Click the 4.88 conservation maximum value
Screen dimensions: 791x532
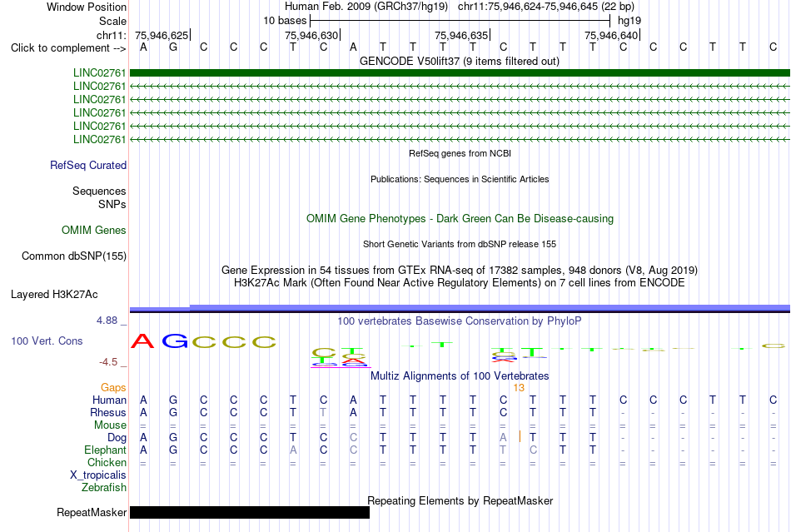click(x=107, y=321)
